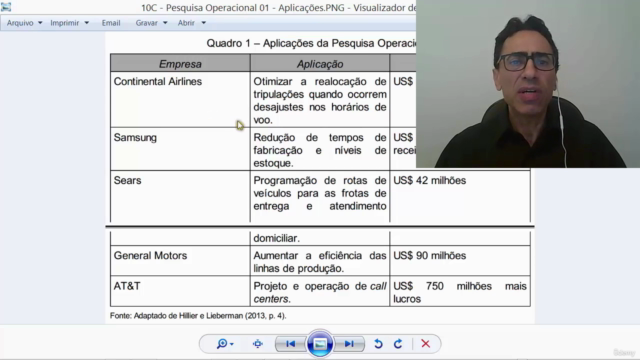Image resolution: width=640 pixels, height=360 pixels.
Task: Expand the Arquivo dropdown arrow
Action: coord(40,23)
